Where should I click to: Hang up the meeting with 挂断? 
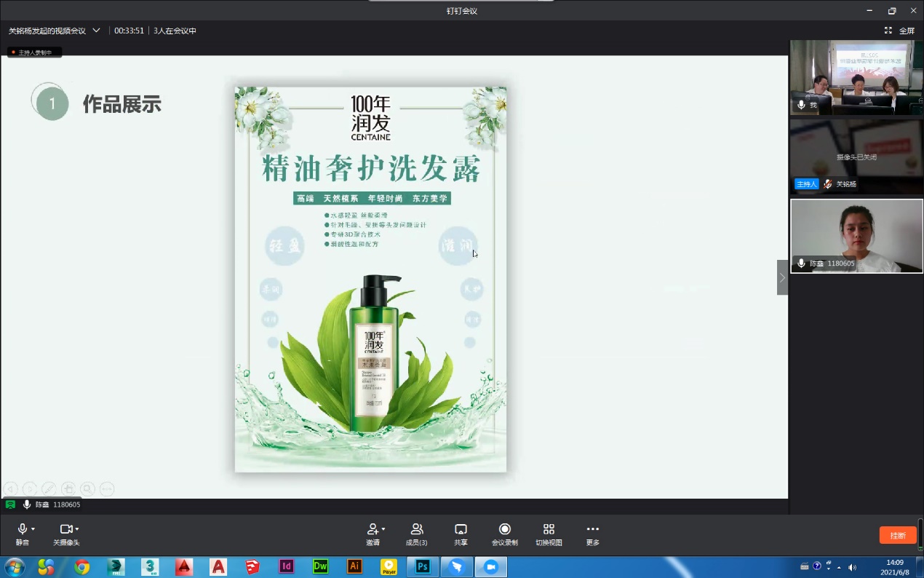click(x=898, y=535)
